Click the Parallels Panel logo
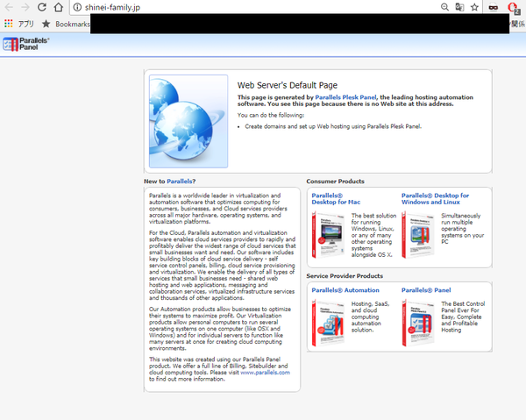Image resolution: width=526 pixels, height=420 pixels. pyautogui.click(x=25, y=44)
